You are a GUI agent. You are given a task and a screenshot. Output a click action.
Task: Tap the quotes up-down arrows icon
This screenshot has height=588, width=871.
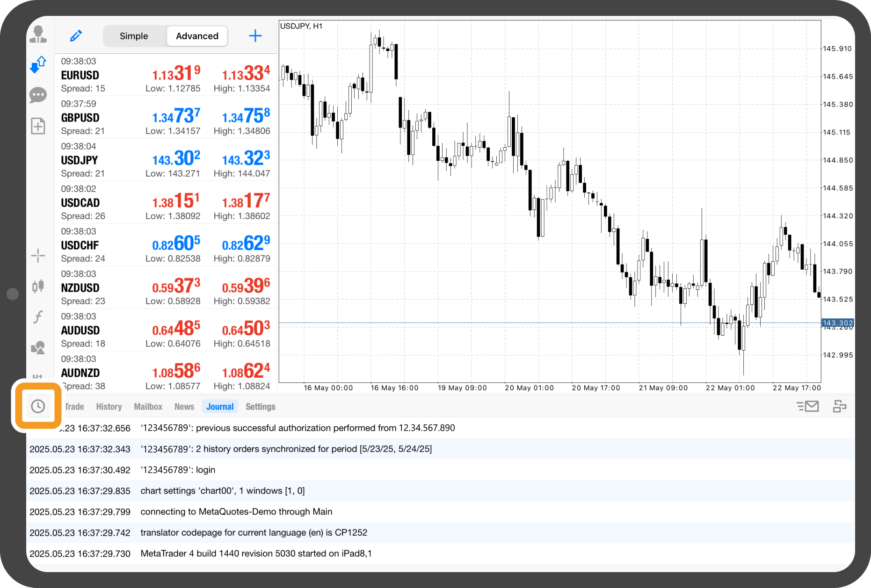click(x=38, y=65)
